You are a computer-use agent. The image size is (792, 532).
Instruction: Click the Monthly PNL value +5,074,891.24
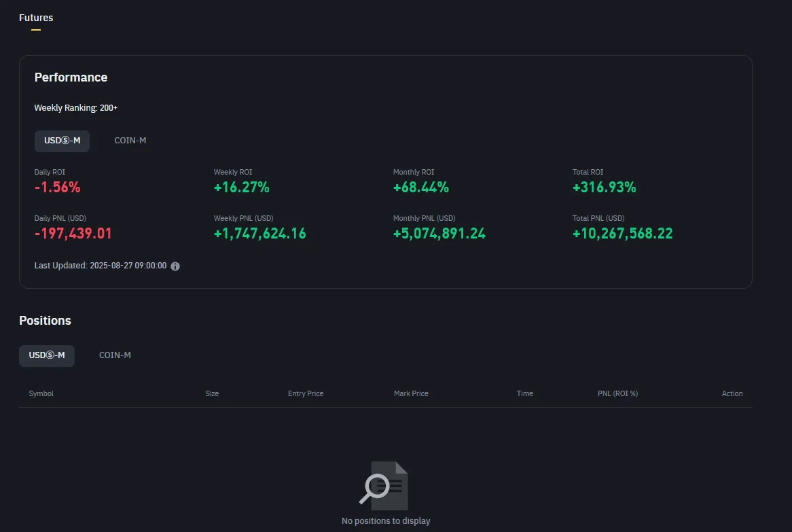pyautogui.click(x=439, y=234)
